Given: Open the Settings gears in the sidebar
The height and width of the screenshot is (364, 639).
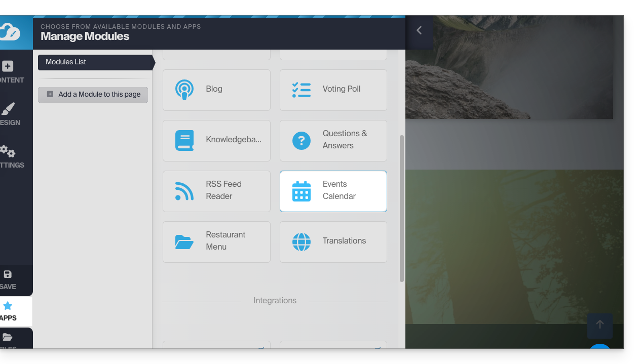Looking at the screenshot, I should coord(9,157).
